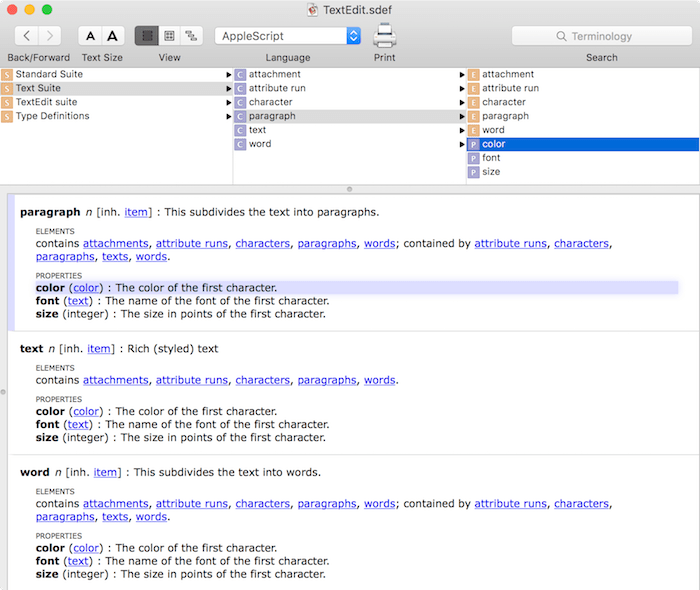Increase text size with large A button
Viewport: 700px width, 590px height.
(x=112, y=36)
